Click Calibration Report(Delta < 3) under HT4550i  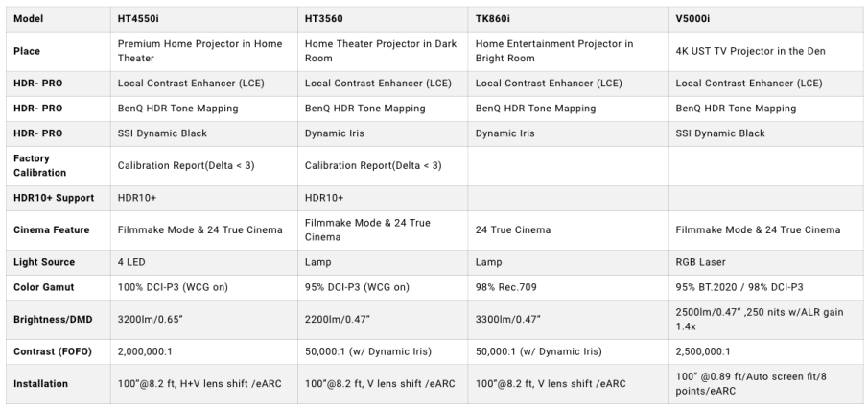coord(186,166)
